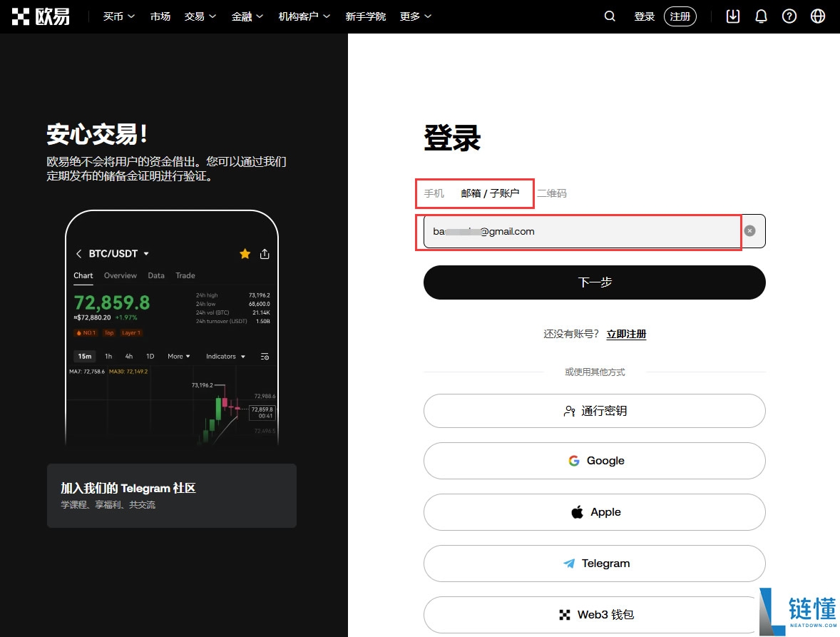Click the 注册 button in header
The height and width of the screenshot is (637, 840).
coord(680,16)
